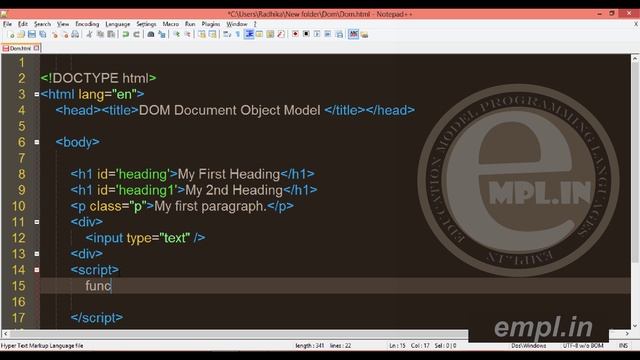
Task: Click the 'UTF-8 w/o BOM' encoding status
Action: click(583, 346)
